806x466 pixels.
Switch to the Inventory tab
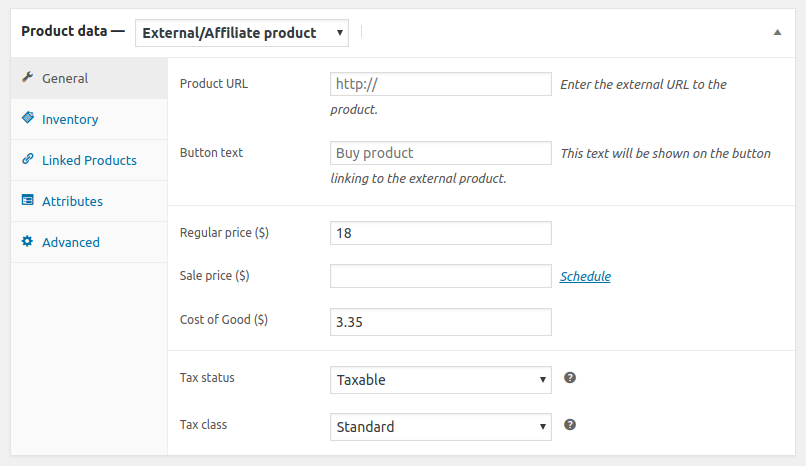click(89, 119)
